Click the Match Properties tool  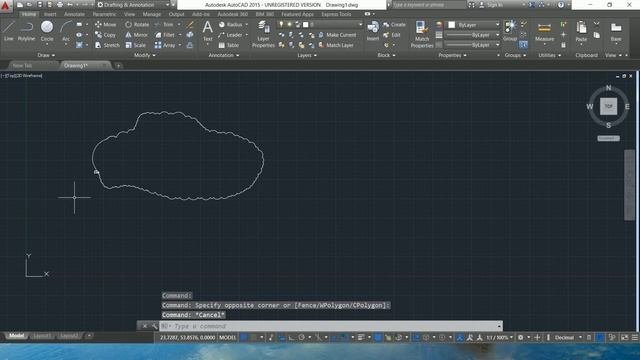tap(422, 34)
